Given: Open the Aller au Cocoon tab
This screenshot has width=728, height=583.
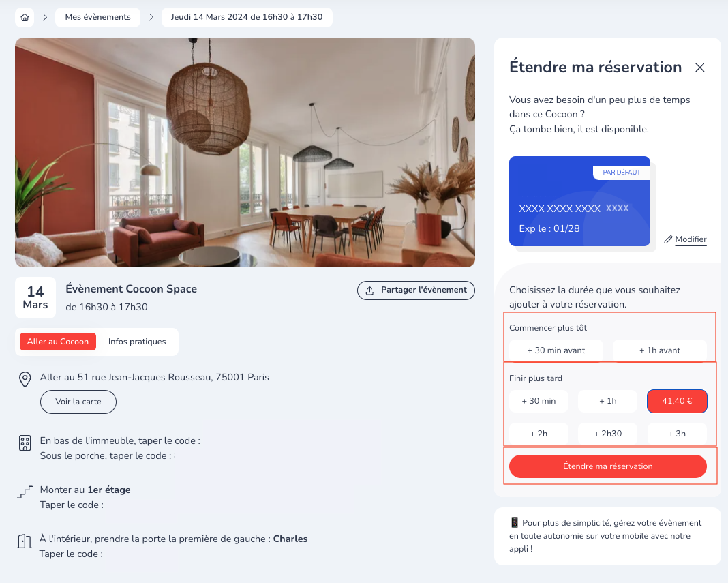Looking at the screenshot, I should point(58,342).
